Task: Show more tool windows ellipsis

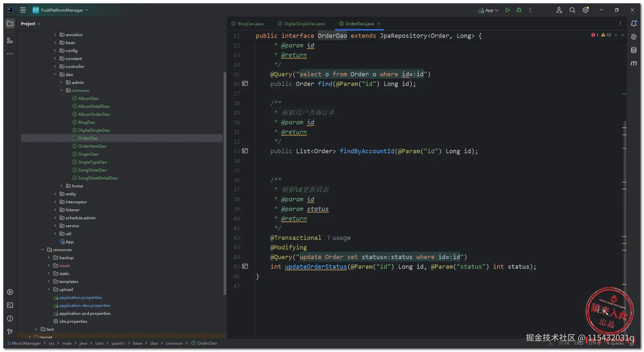Action: (x=10, y=54)
